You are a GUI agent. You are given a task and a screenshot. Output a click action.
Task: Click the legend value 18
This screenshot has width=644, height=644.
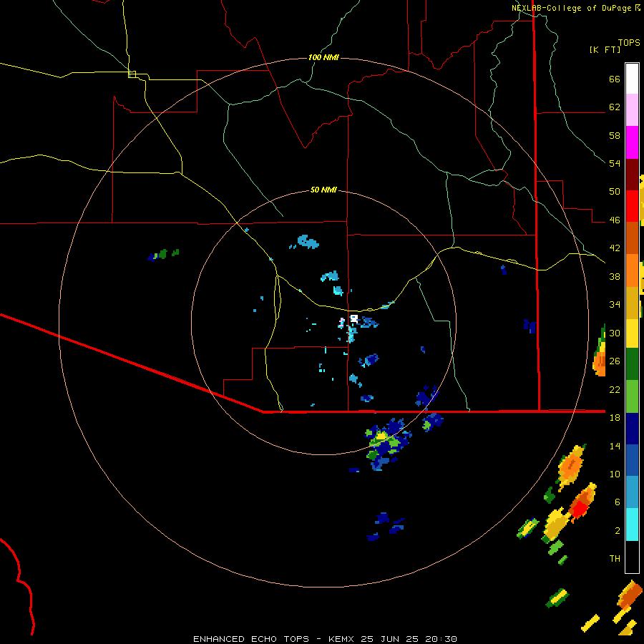point(615,418)
